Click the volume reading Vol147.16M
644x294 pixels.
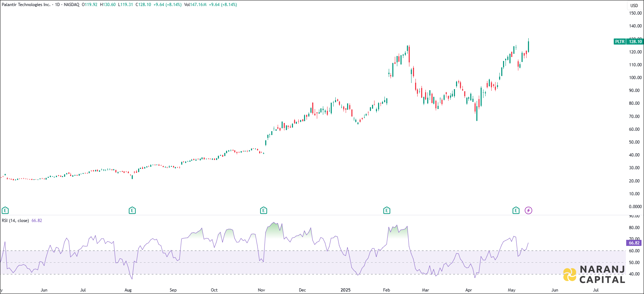195,5
